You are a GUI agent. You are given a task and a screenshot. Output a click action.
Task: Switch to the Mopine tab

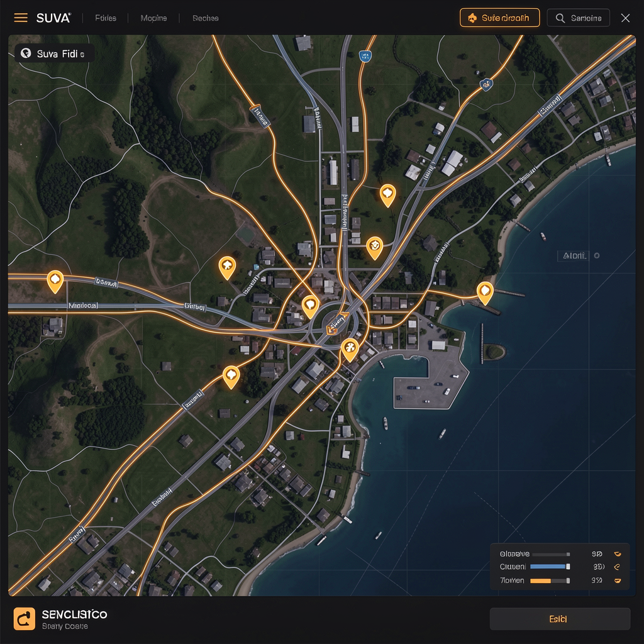pyautogui.click(x=153, y=18)
